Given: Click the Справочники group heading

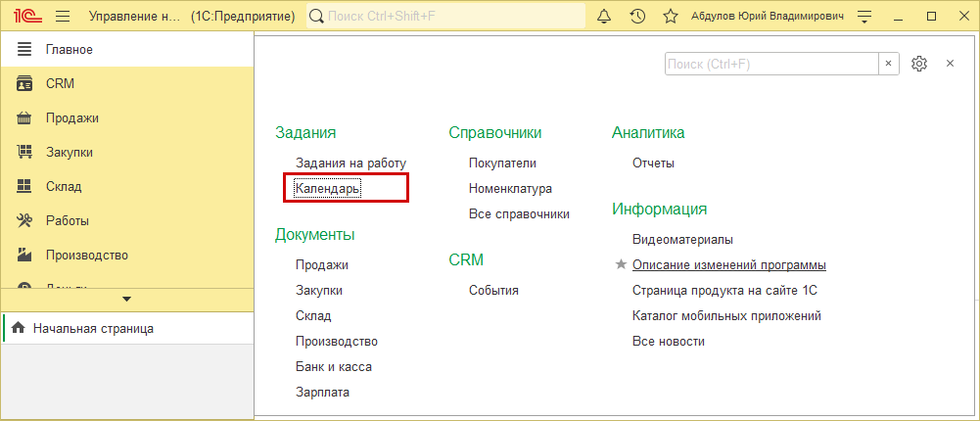Looking at the screenshot, I should pos(495,132).
